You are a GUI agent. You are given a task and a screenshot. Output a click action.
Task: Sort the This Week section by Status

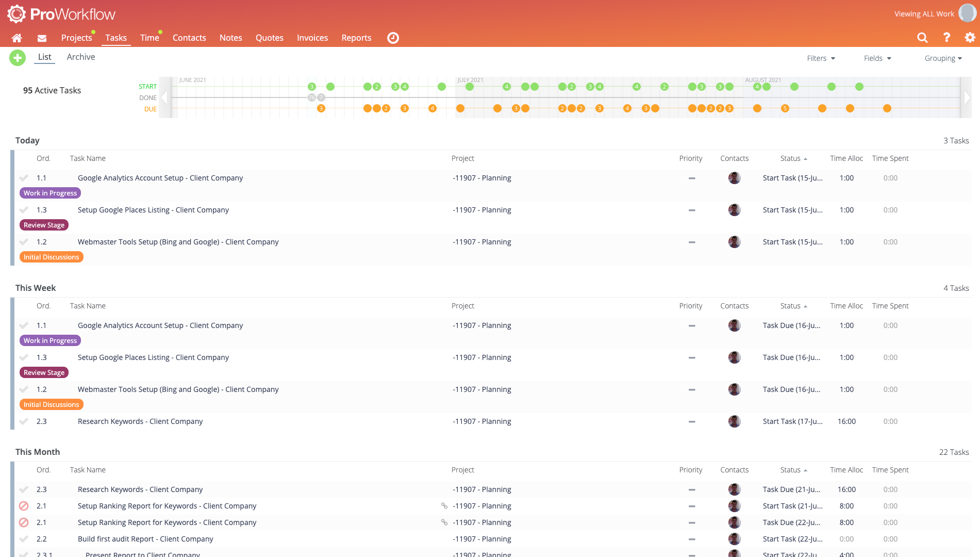tap(793, 306)
